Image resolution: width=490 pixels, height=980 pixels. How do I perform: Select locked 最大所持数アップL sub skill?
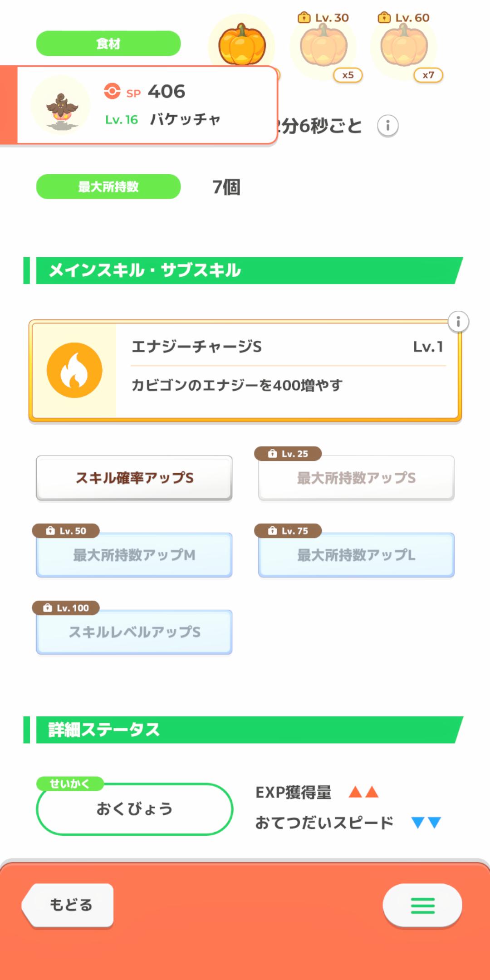pyautogui.click(x=356, y=555)
